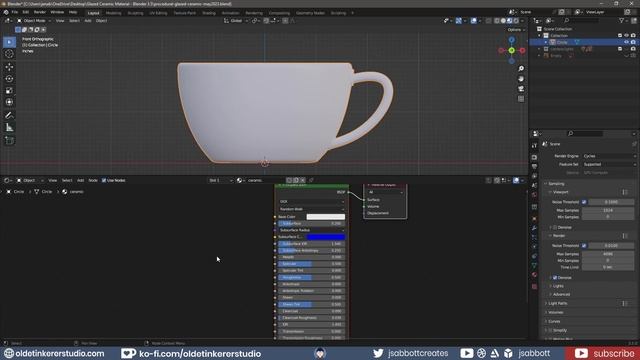This screenshot has width=640, height=360.
Task: Switch to the Modeling workspace tab
Action: [113, 13]
